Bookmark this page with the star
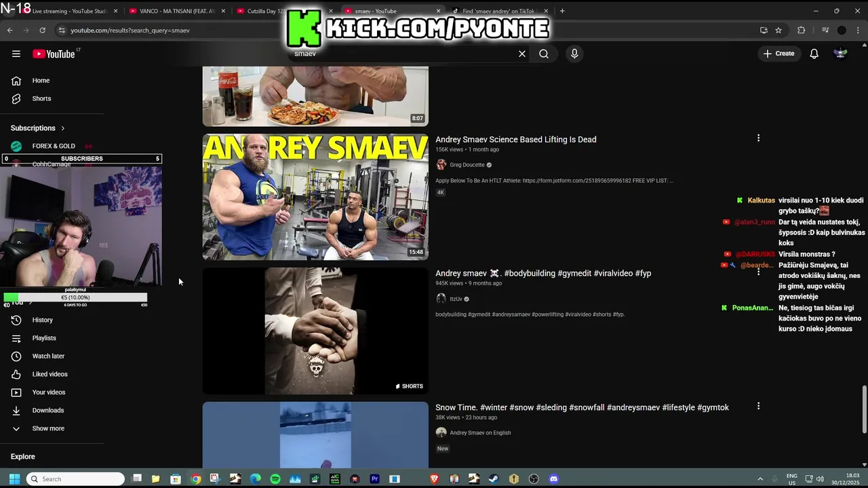The image size is (868, 488). 778,30
